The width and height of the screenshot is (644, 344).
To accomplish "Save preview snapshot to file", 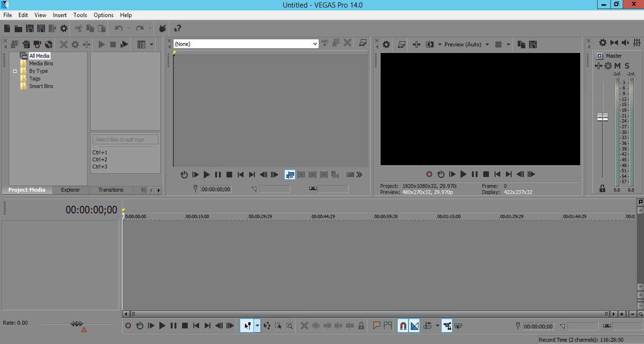I will tap(533, 44).
